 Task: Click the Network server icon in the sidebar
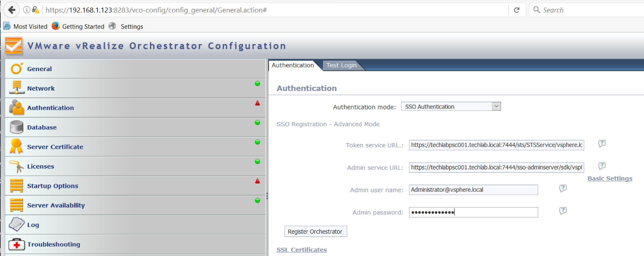pyautogui.click(x=17, y=88)
